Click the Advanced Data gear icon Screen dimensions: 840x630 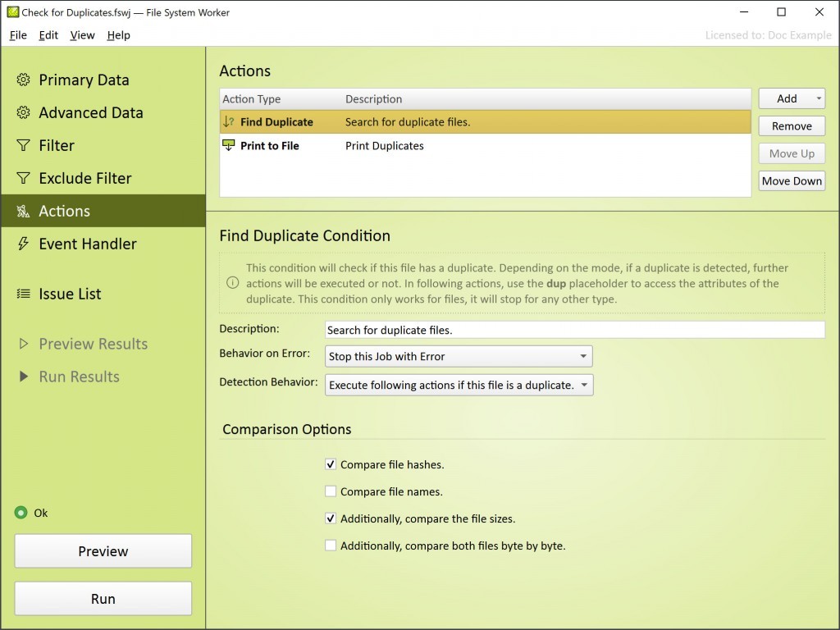pyautogui.click(x=24, y=112)
